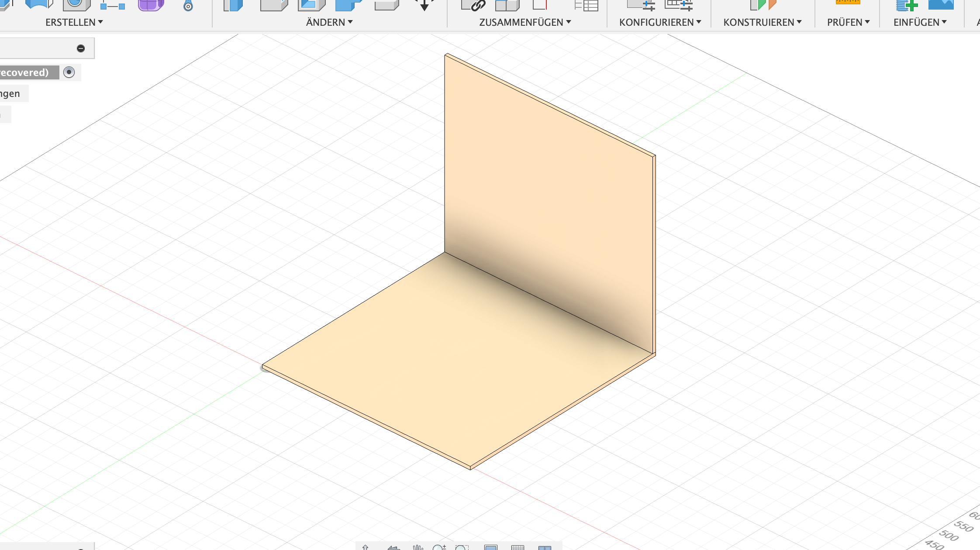Open the KONFIGURIEREN menu
The height and width of the screenshot is (550, 980).
pyautogui.click(x=660, y=22)
